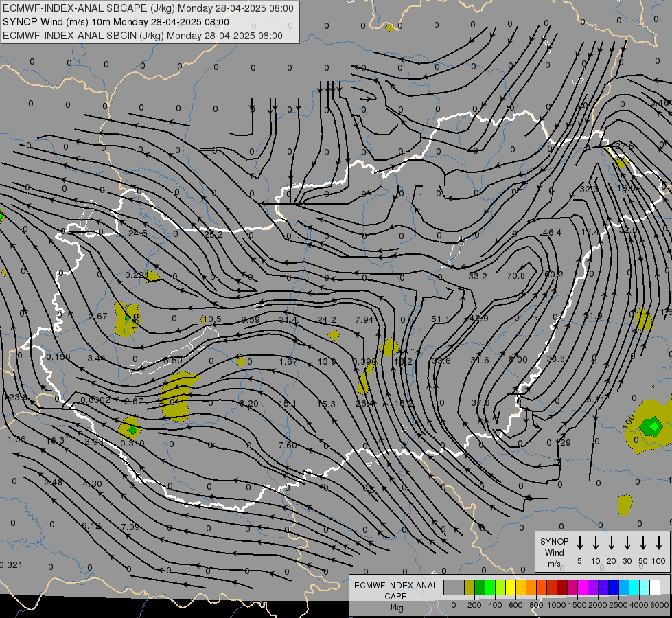Viewport: 672px width, 618px height.
Task: Click the 7.60 value on the map
Action: click(288, 445)
